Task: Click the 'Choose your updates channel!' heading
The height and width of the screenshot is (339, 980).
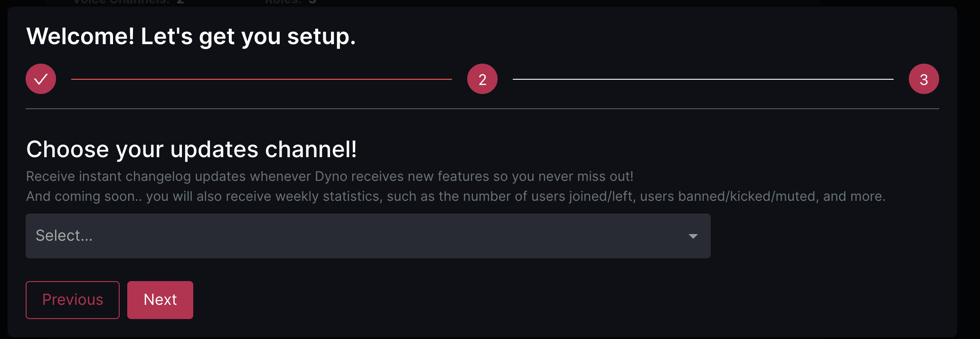Action: click(x=191, y=150)
